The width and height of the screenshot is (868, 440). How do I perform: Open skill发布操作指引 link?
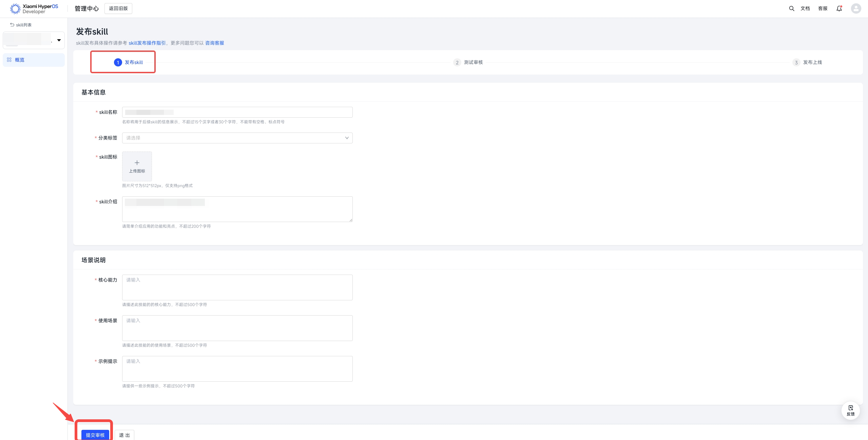[147, 43]
